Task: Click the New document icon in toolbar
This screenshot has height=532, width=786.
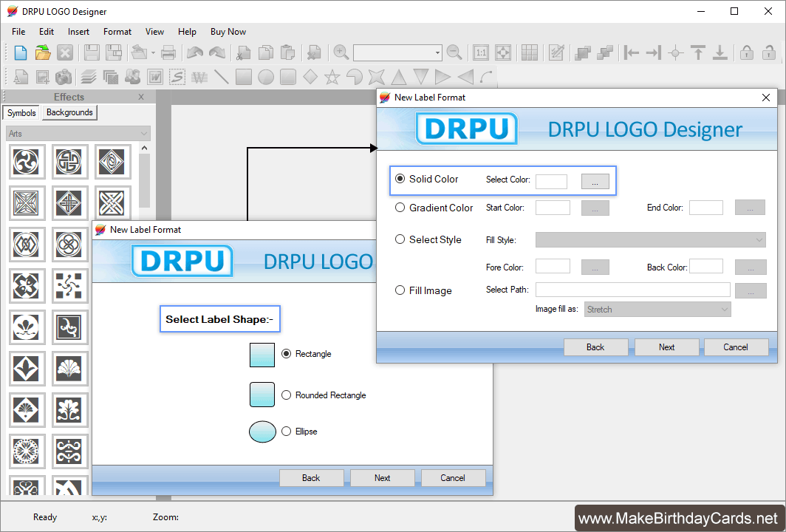Action: (x=21, y=52)
